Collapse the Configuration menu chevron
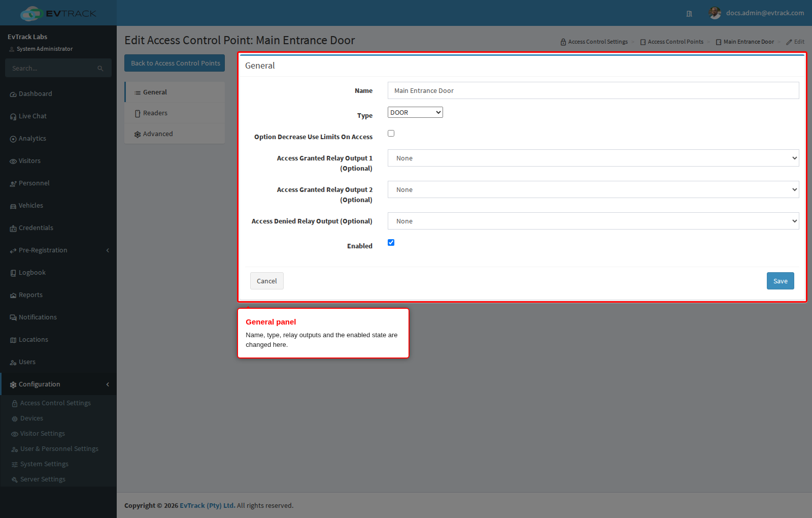This screenshot has width=812, height=518. [108, 384]
